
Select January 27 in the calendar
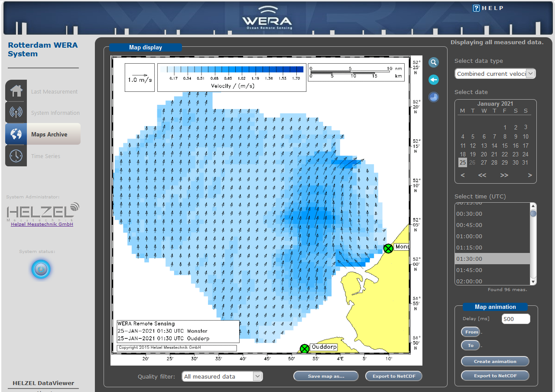tap(484, 162)
